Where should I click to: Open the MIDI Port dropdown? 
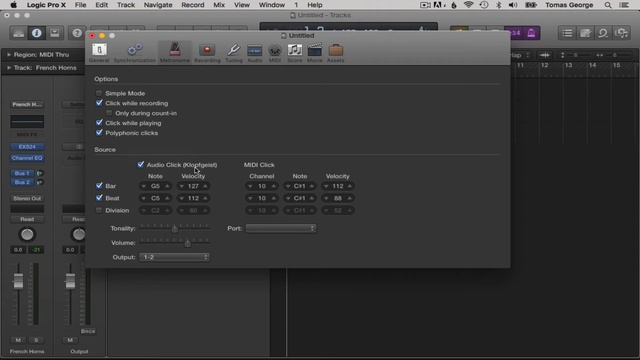click(281, 228)
